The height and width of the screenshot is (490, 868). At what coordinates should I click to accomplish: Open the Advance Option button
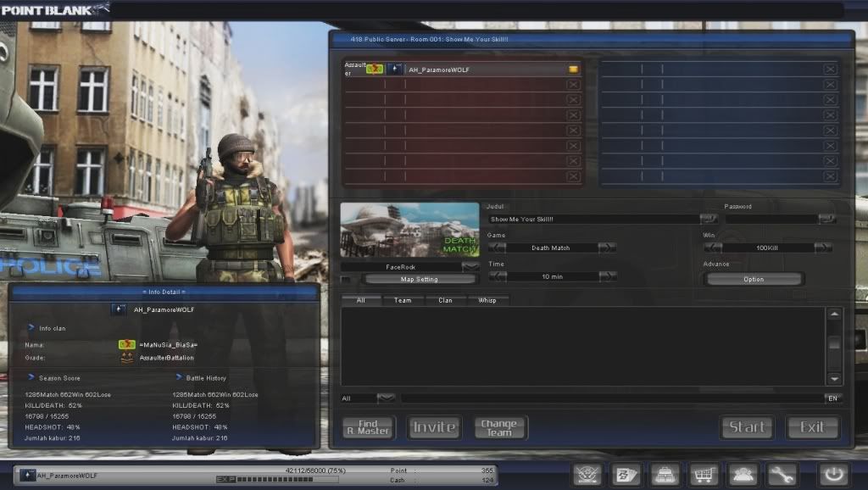[x=754, y=279]
